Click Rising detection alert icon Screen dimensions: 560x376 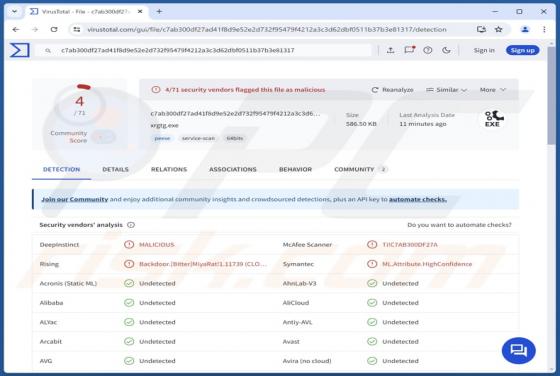click(129, 264)
